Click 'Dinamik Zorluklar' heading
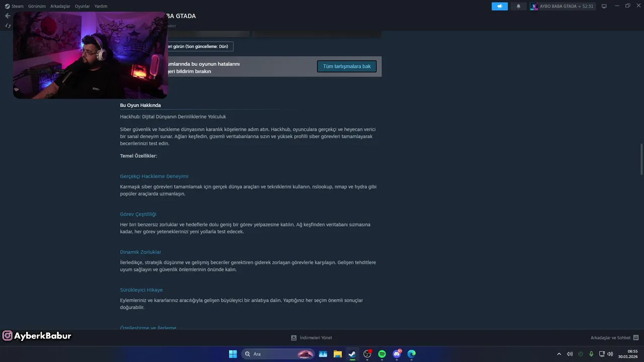Screen dimensions: 644x362 (x=140, y=252)
